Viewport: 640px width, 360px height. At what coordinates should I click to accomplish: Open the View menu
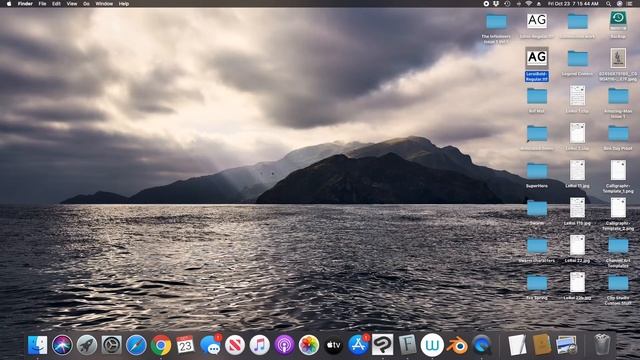pos(72,4)
